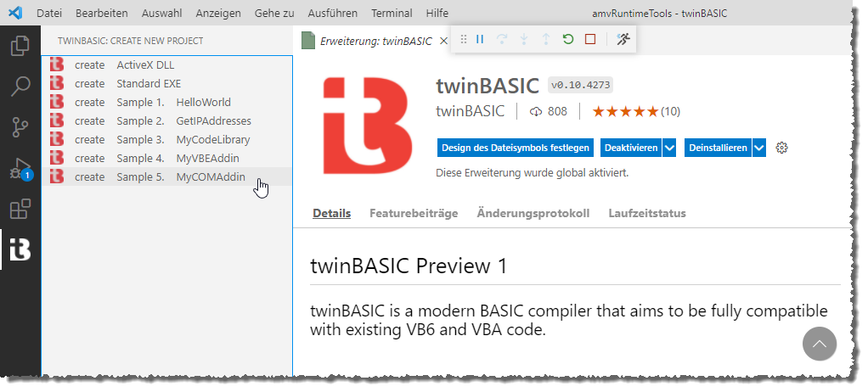Click the Deinstallieren button
The width and height of the screenshot is (868, 392).
click(x=718, y=148)
